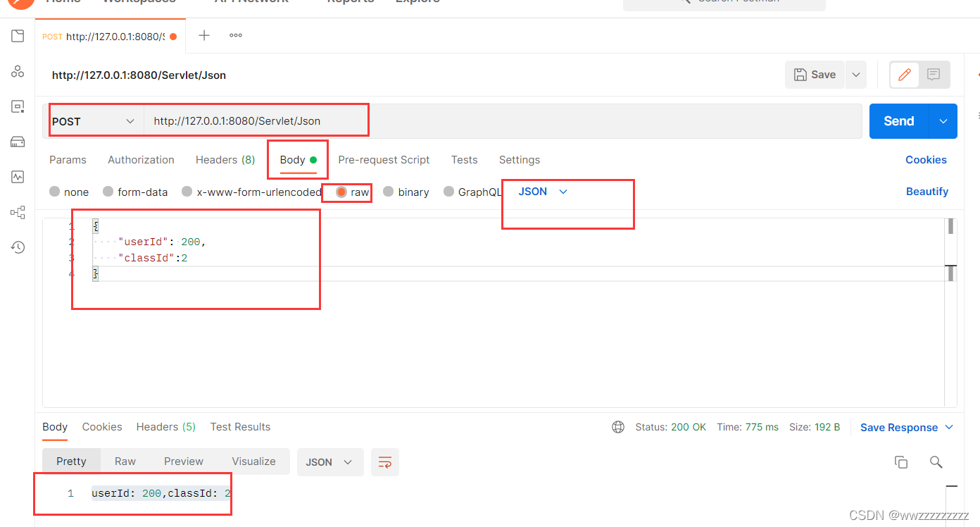
Task: Select the raw body radio button
Action: pyautogui.click(x=341, y=192)
